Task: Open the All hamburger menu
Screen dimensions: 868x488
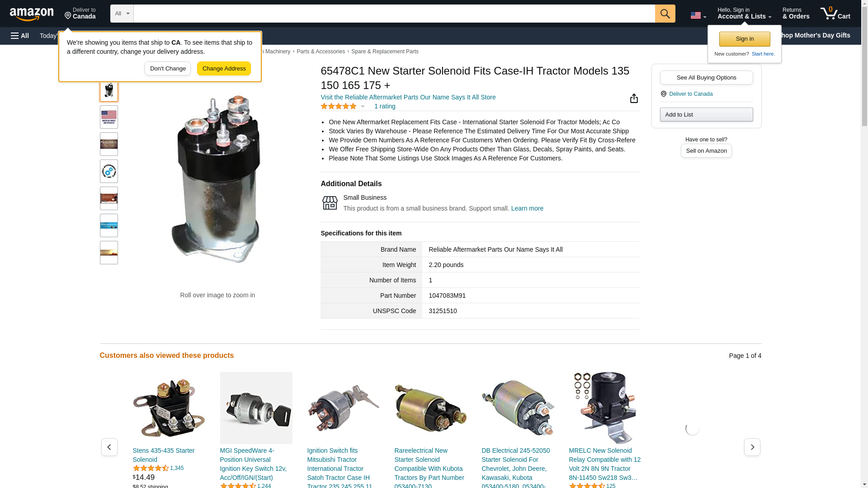Action: [x=20, y=36]
